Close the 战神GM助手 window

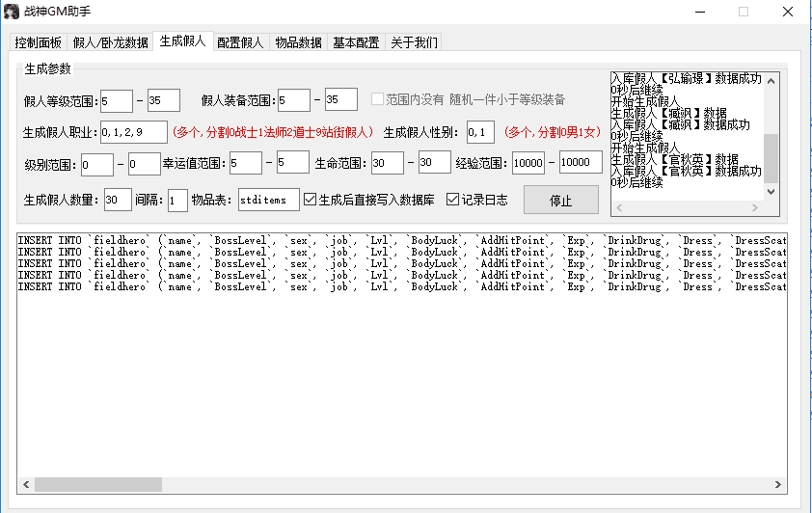coord(788,12)
